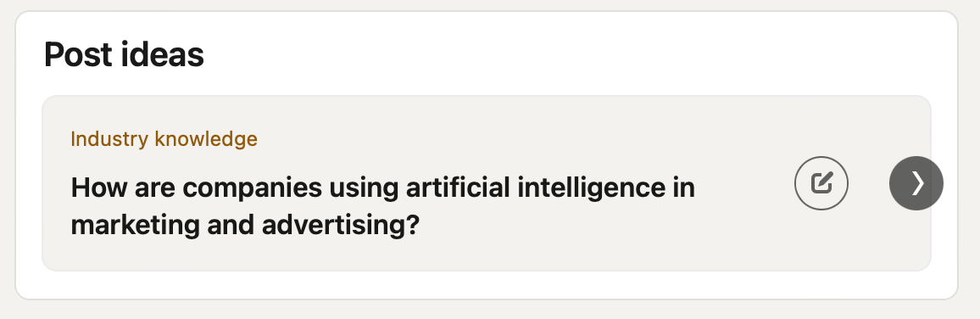The image size is (980, 319).
Task: Tap the circular compose button on card
Action: pos(821,183)
